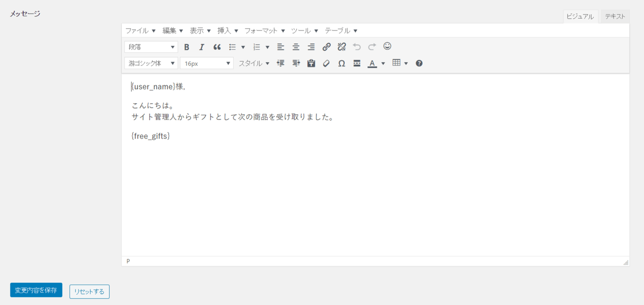Insert special character omega icon

click(342, 63)
